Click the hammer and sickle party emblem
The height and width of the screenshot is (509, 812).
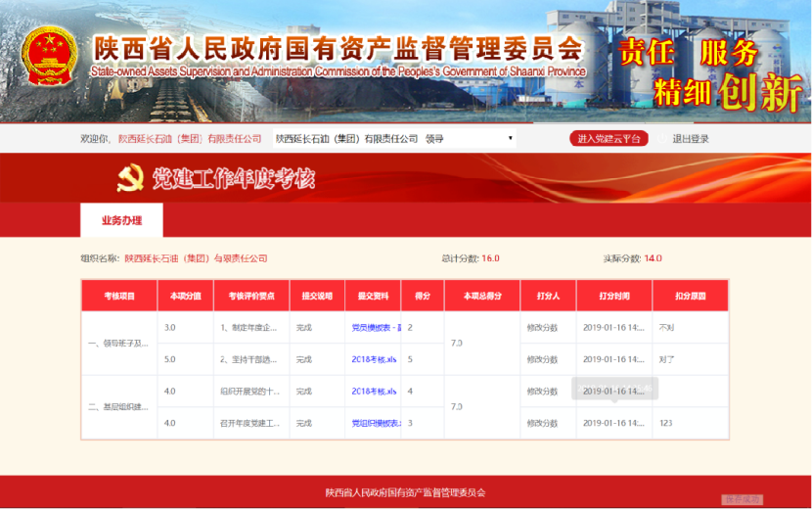tap(130, 178)
